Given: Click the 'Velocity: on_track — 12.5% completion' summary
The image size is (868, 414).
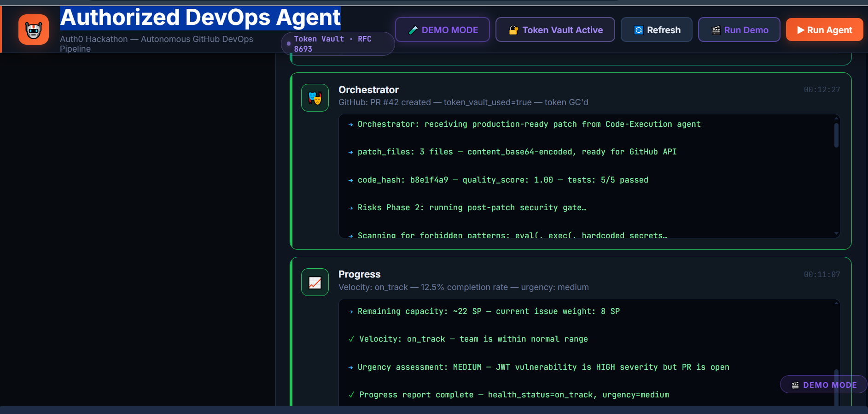Looking at the screenshot, I should click(463, 287).
